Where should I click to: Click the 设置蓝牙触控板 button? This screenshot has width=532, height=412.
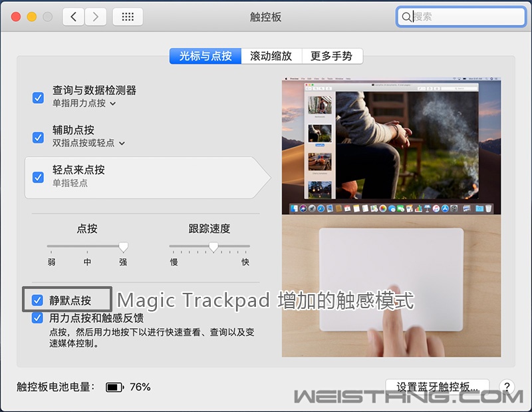pos(438,387)
